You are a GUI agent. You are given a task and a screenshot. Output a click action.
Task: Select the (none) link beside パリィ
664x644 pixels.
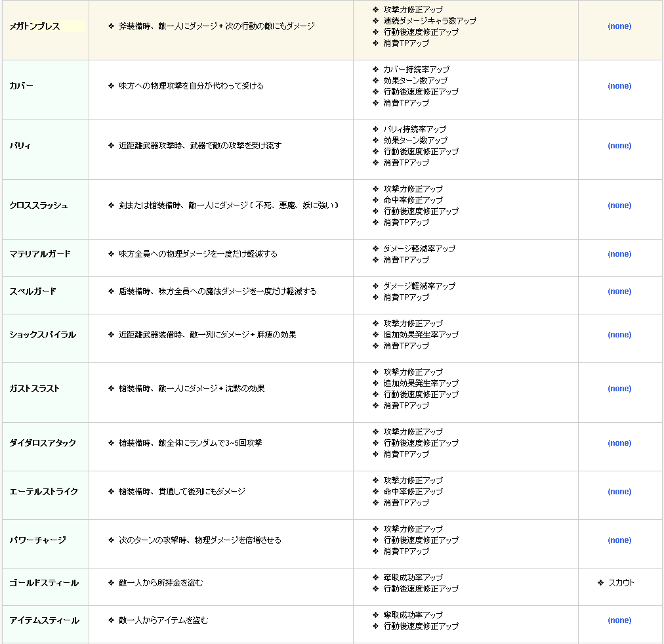click(x=619, y=146)
